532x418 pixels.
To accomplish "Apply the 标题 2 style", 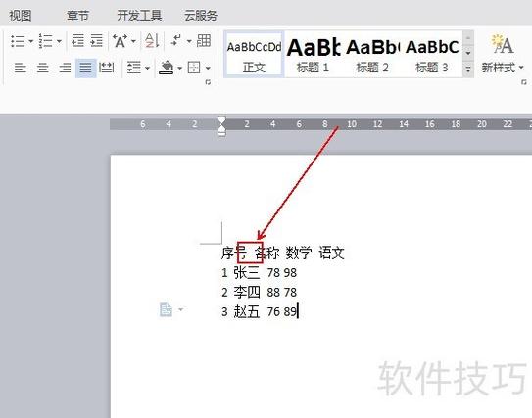I will pyautogui.click(x=372, y=54).
